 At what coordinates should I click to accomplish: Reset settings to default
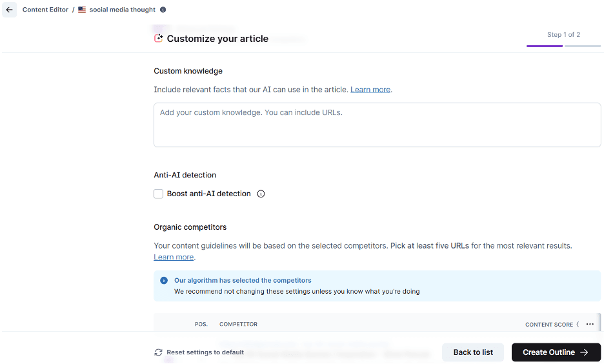pos(199,352)
